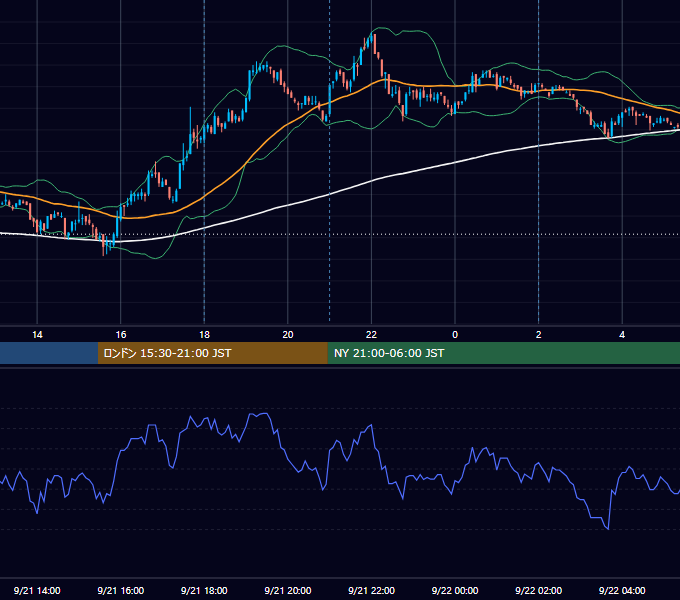Click the 0 hour label on price chart axis
Image resolution: width=680 pixels, height=600 pixels.
tap(455, 335)
